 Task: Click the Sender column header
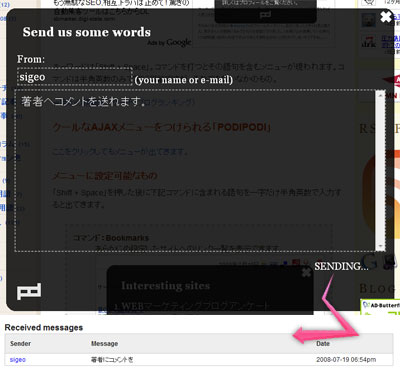coord(20,343)
